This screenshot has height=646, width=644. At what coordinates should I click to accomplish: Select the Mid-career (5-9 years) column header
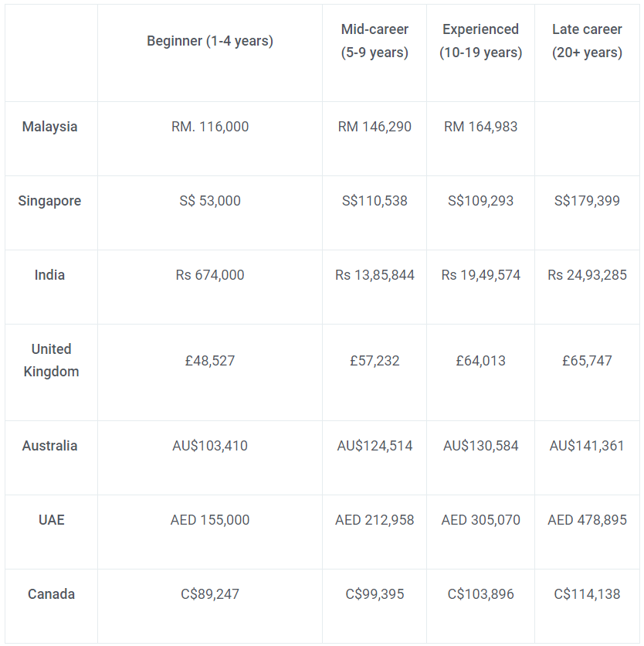(x=375, y=41)
